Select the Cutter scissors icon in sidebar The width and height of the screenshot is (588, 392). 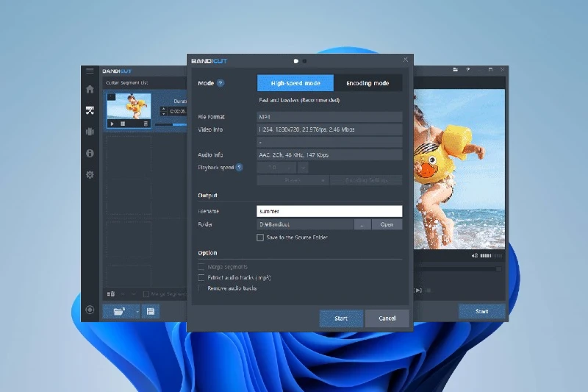point(90,110)
